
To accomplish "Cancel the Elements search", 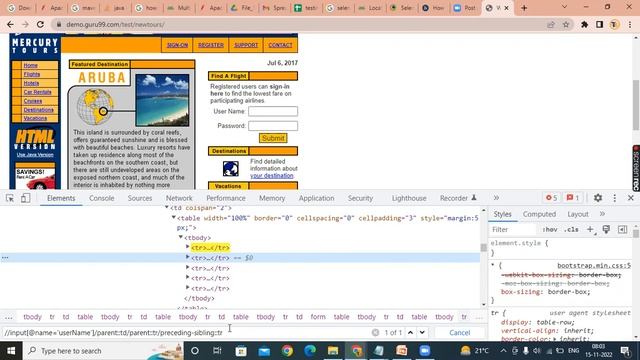I will (460, 333).
